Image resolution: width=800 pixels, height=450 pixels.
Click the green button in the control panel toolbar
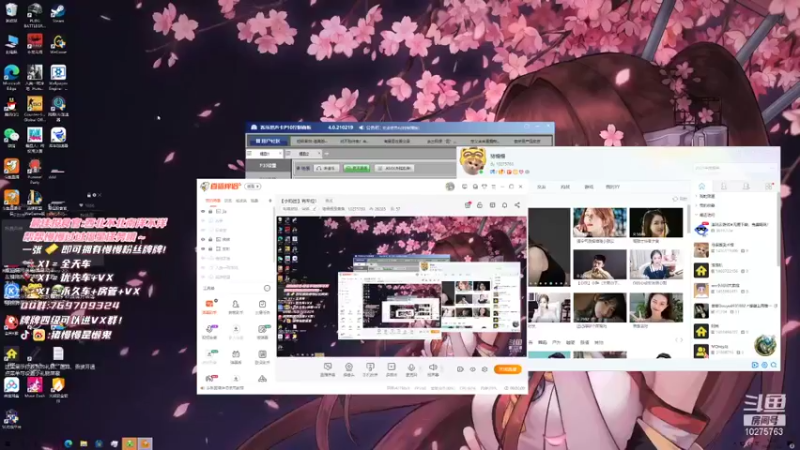[357, 168]
